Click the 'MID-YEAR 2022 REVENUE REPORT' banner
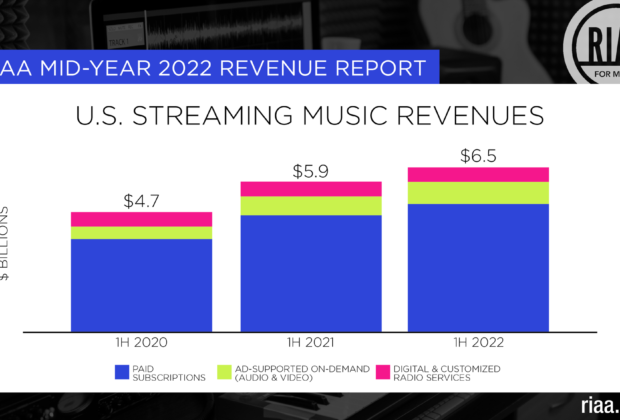 point(219,67)
